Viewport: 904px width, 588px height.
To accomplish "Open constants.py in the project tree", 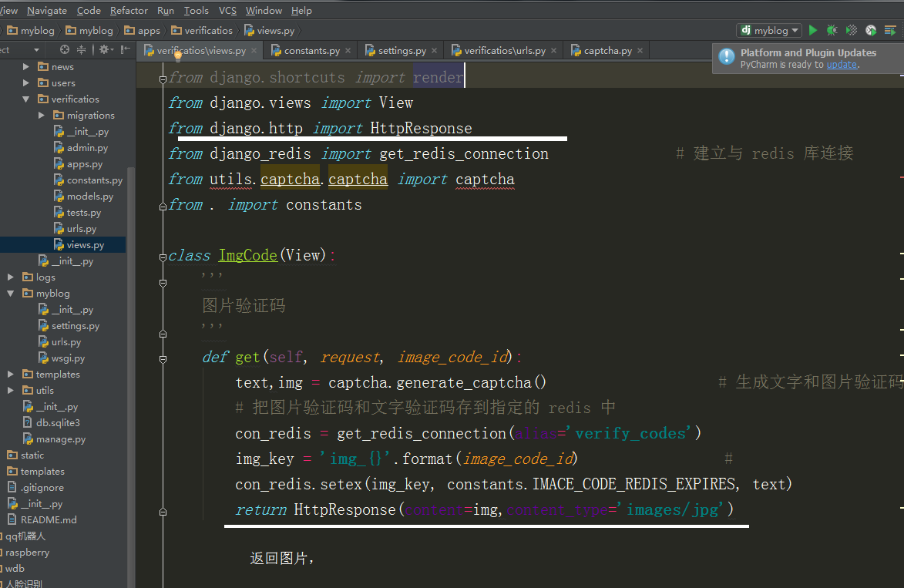I will pyautogui.click(x=94, y=180).
